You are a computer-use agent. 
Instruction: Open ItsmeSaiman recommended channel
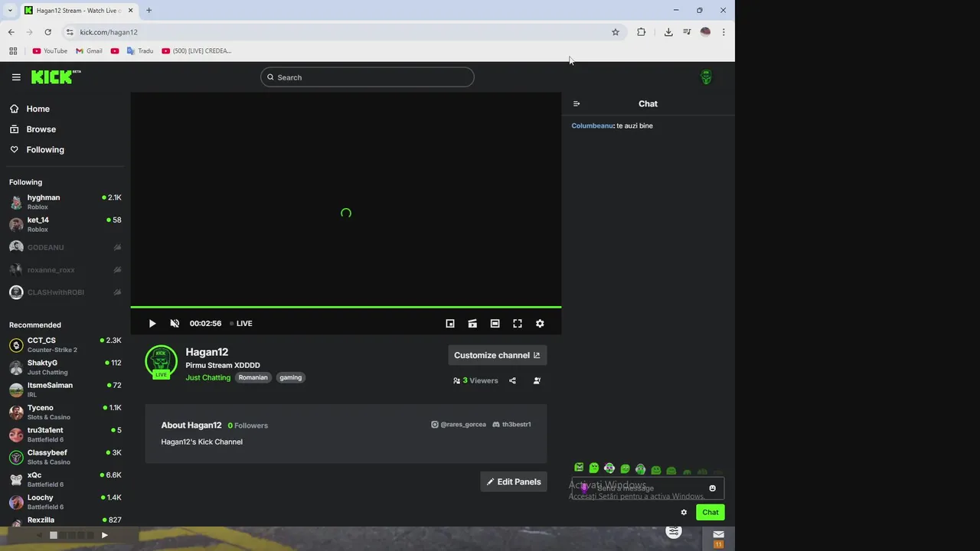tap(65, 390)
